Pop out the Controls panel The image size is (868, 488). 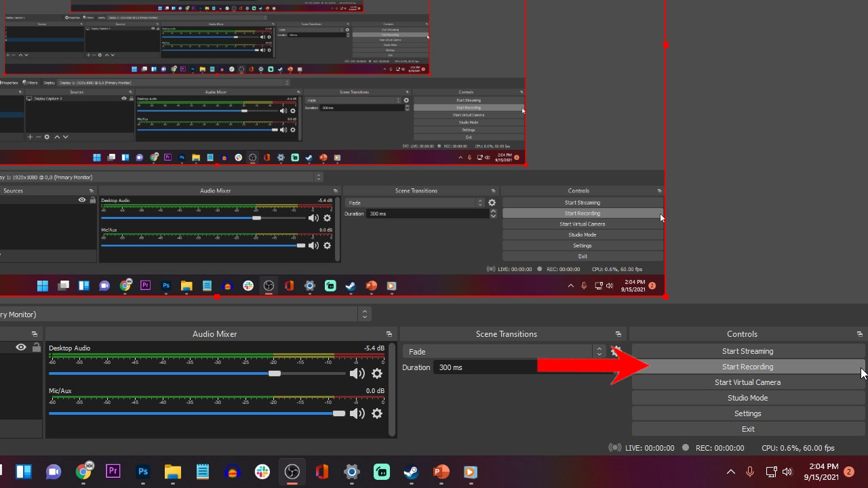pyautogui.click(x=859, y=333)
